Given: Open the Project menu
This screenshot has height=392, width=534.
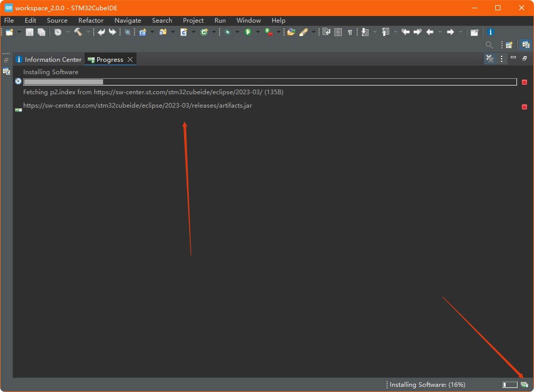Looking at the screenshot, I should pyautogui.click(x=193, y=21).
